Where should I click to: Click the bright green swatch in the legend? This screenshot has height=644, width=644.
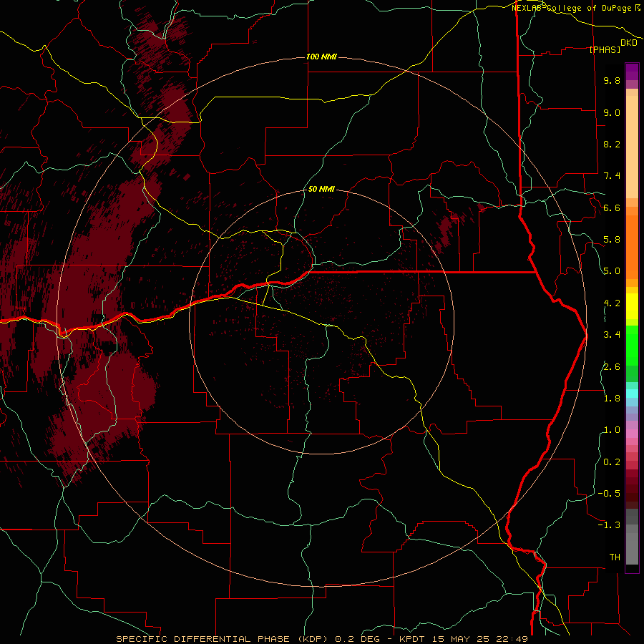point(632,345)
